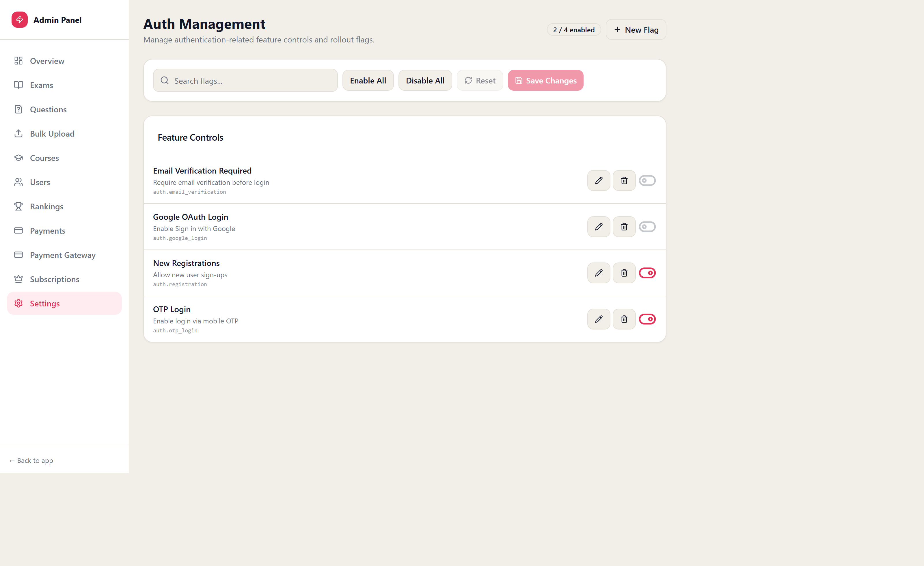
Task: Click the Overview grid icon in sidebar
Action: pyautogui.click(x=18, y=61)
